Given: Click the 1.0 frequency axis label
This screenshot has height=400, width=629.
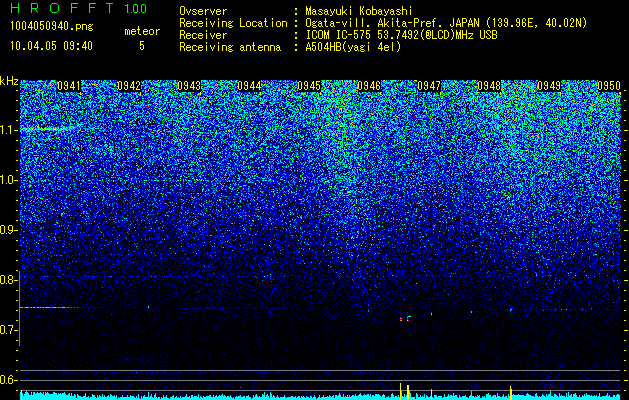Looking at the screenshot, I should [x=7, y=180].
